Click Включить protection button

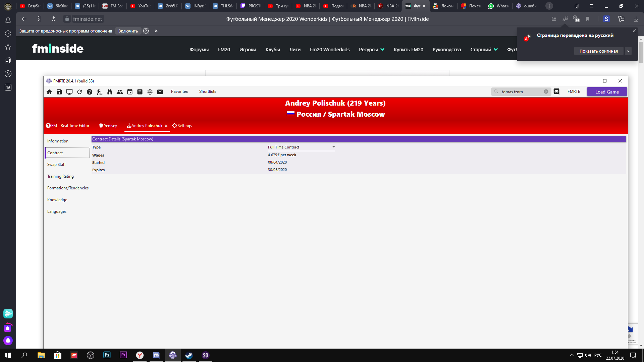tap(128, 31)
